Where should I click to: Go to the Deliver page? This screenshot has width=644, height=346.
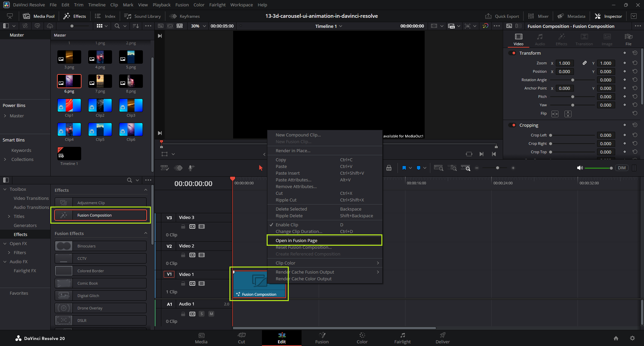point(442,338)
